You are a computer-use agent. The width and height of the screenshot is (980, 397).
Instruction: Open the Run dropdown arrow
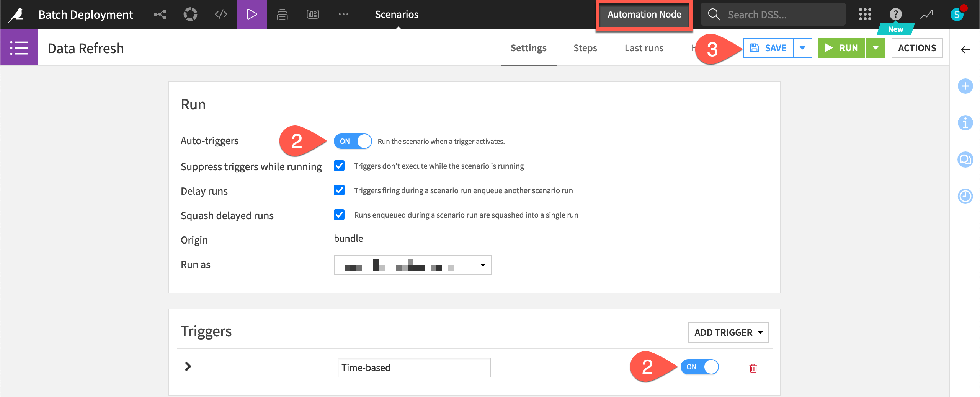pyautogui.click(x=875, y=48)
